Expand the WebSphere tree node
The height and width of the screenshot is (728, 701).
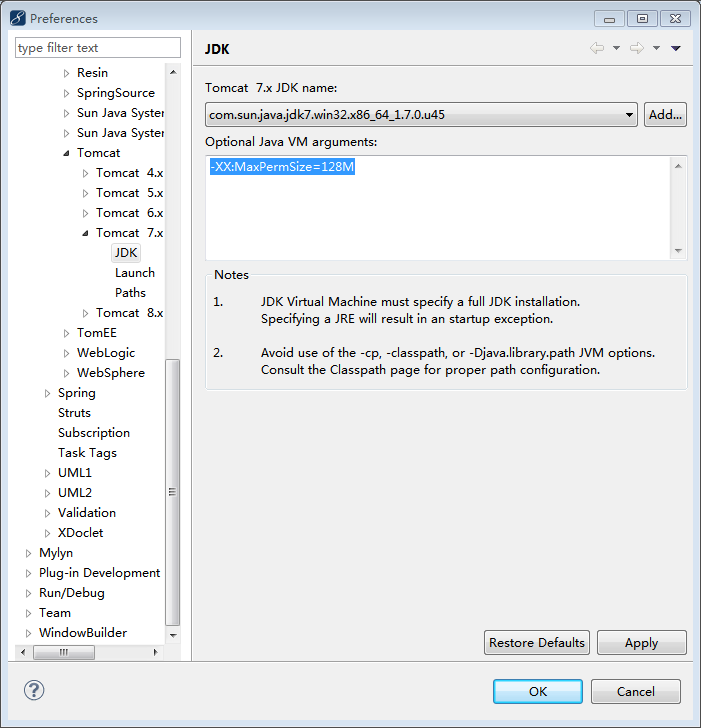point(66,373)
